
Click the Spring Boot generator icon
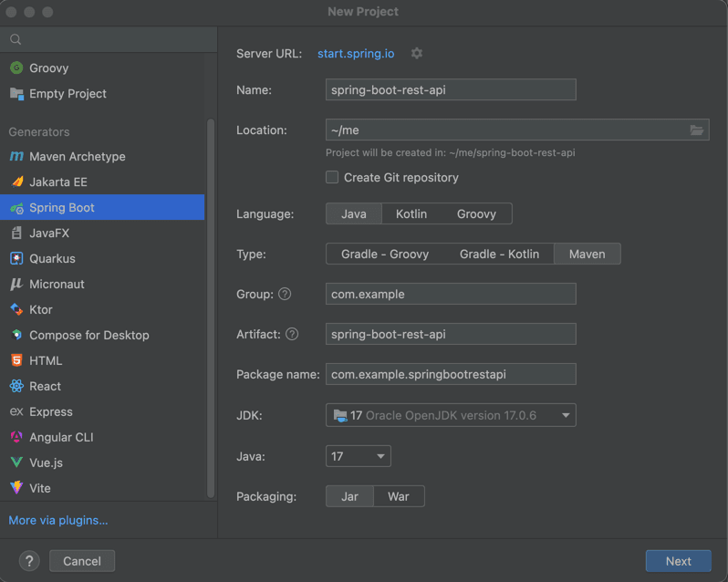16,208
